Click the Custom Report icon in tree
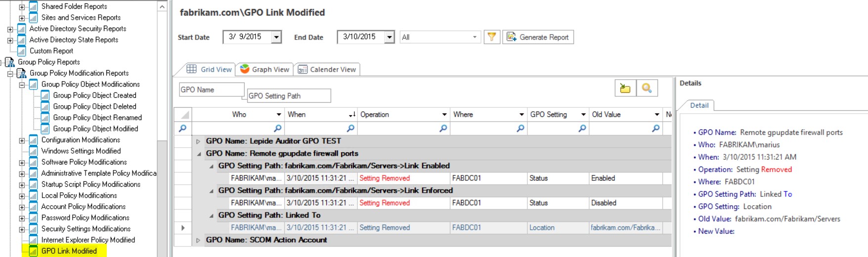Viewport: 868px width, 257px height. pyautogui.click(x=22, y=51)
